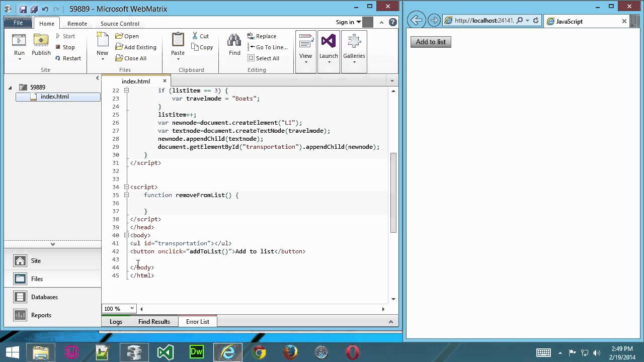Image resolution: width=644 pixels, height=362 pixels.
Task: Click the Save All quick access icon
Action: pyautogui.click(x=34, y=9)
